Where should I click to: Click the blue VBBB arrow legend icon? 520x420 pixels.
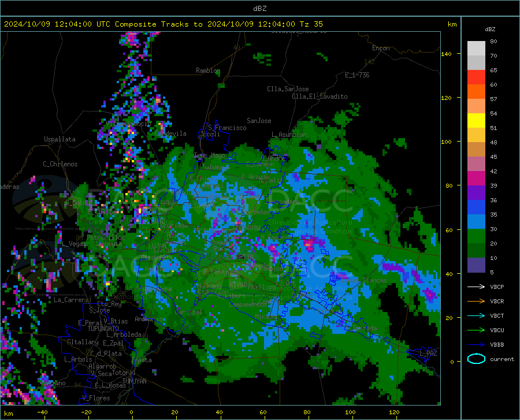[476, 344]
